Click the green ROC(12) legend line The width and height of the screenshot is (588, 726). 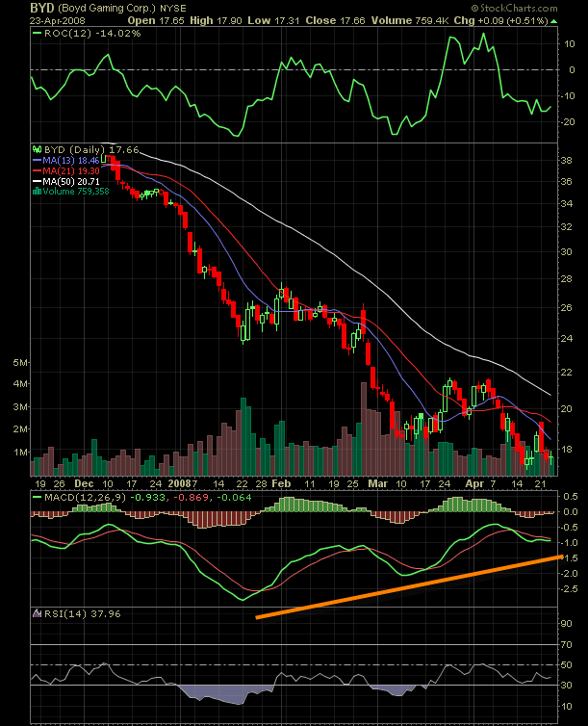[x=37, y=34]
